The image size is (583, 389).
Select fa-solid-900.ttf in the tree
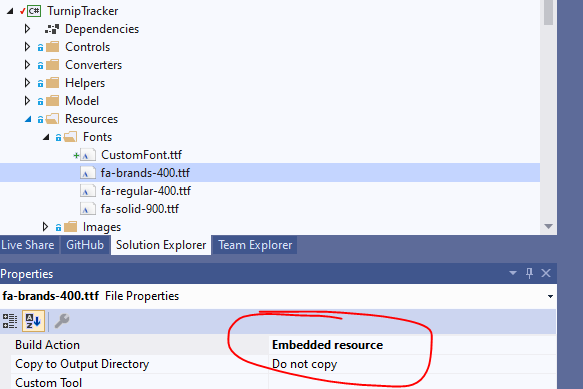(140, 209)
